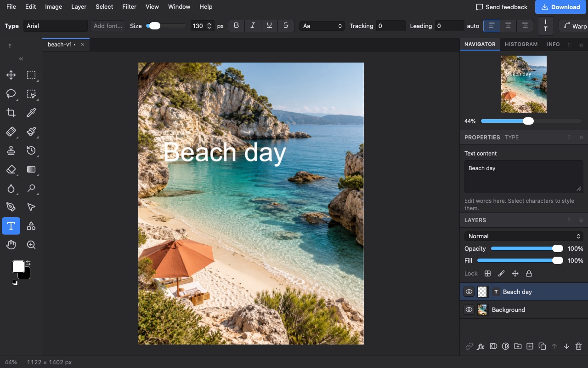Select the Hand tool

(11, 245)
